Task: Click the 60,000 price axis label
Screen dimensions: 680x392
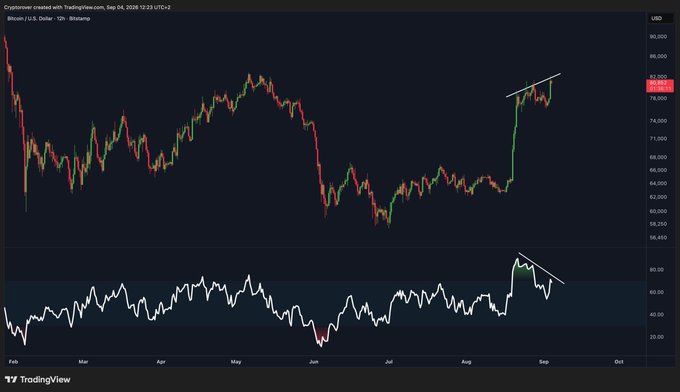Action: click(x=658, y=211)
